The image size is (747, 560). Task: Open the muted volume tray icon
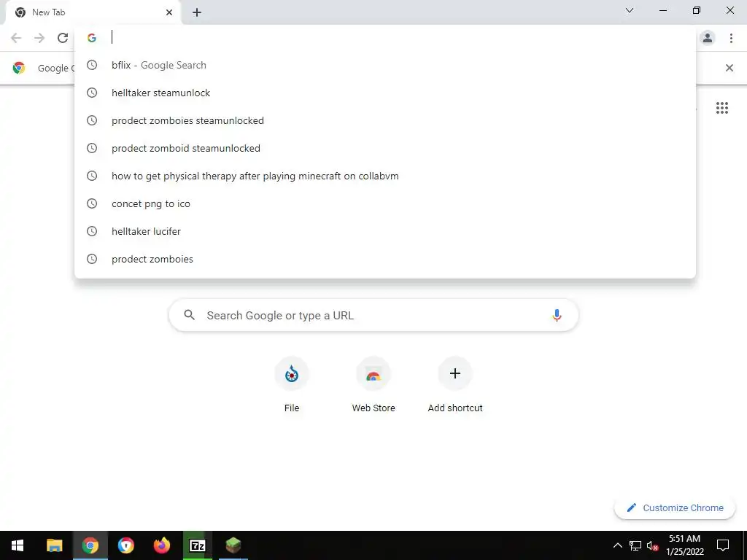(x=653, y=545)
